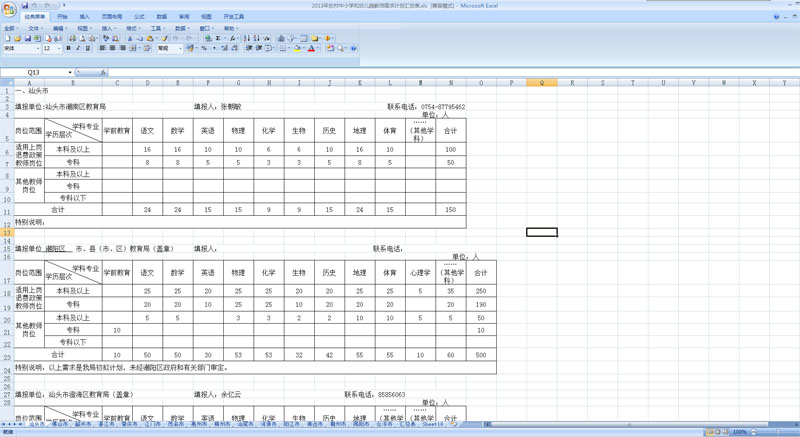Switch to Normal view in the status bar
This screenshot has width=800, height=437.
pyautogui.click(x=709, y=432)
